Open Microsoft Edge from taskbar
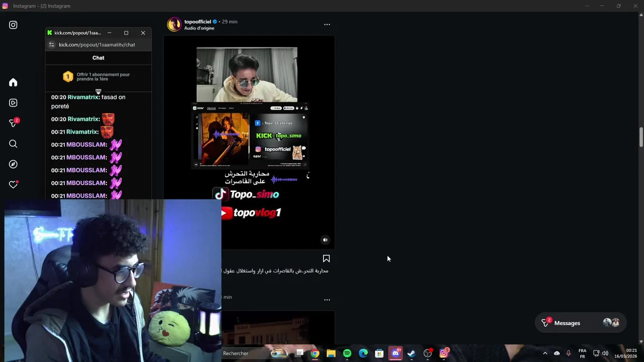644x362 pixels. click(363, 353)
